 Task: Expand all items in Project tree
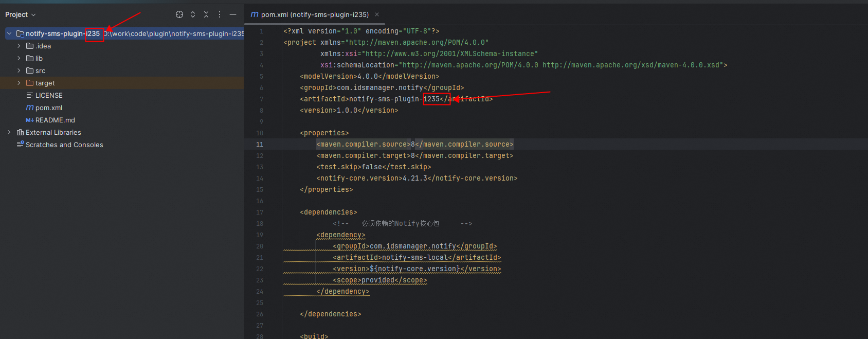[x=193, y=14]
